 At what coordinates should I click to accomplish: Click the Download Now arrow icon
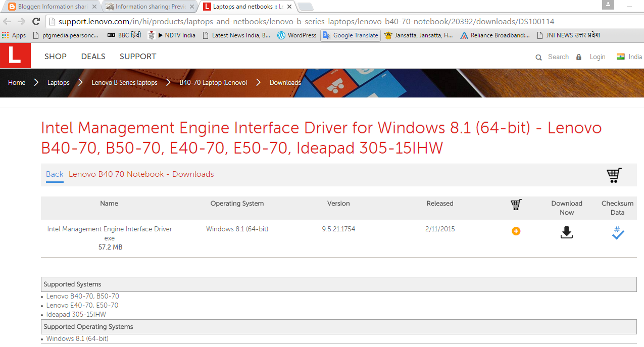566,232
